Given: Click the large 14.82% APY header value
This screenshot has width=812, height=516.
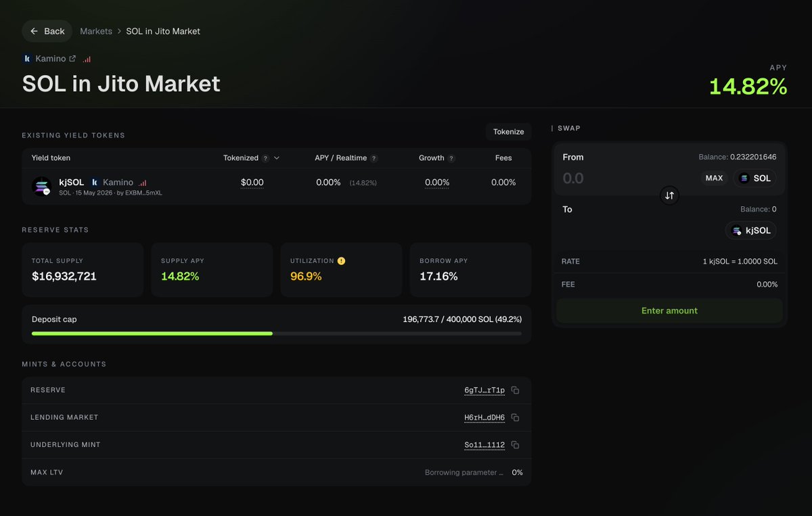Looking at the screenshot, I should tap(748, 86).
